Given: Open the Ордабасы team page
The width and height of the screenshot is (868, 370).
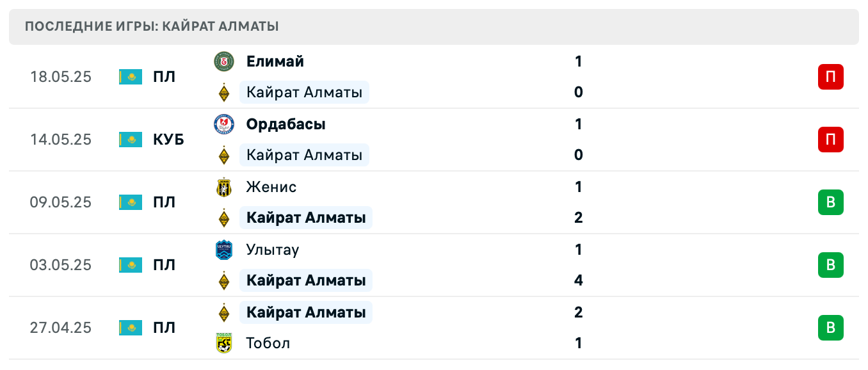Looking at the screenshot, I should coord(285,124).
